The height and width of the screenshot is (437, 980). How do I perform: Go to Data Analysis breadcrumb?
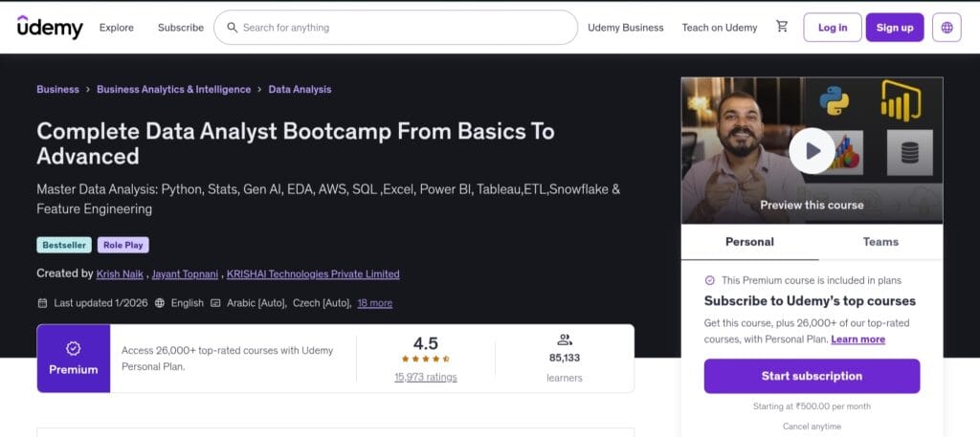[300, 89]
